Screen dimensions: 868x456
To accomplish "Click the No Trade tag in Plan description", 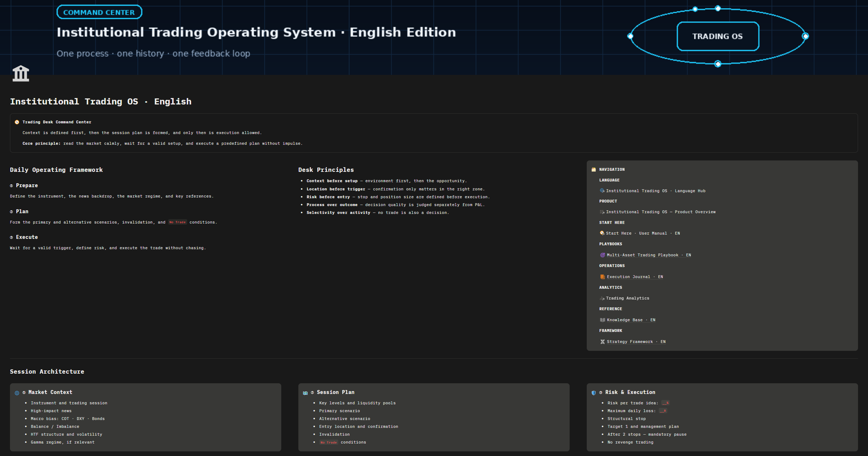I will (178, 222).
